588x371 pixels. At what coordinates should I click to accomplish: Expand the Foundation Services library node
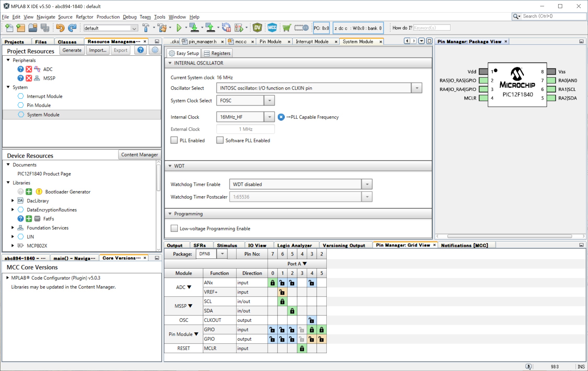[13, 228]
